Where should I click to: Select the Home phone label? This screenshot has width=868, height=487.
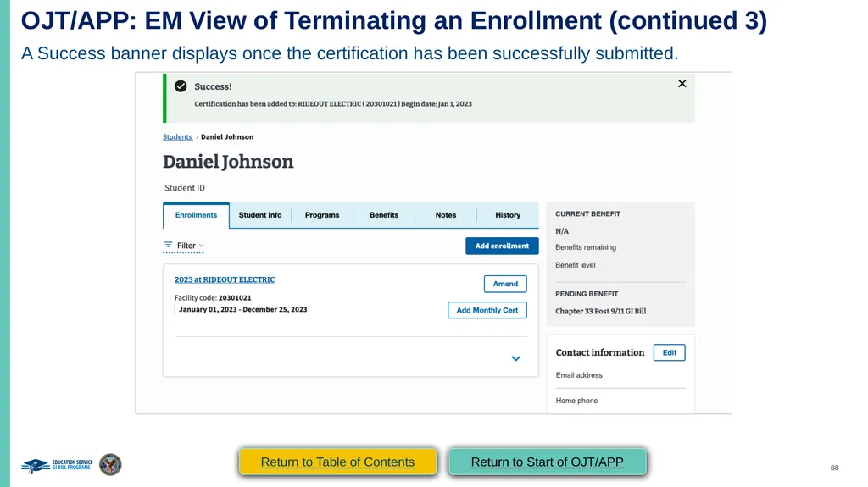(x=576, y=401)
